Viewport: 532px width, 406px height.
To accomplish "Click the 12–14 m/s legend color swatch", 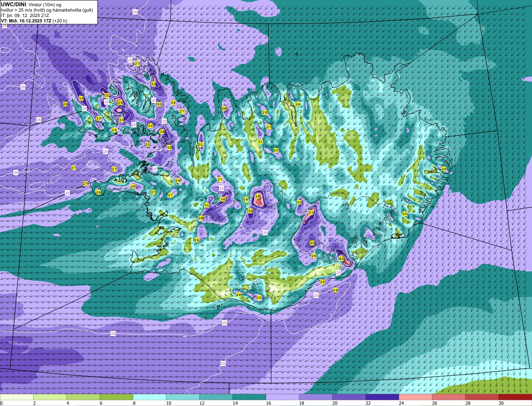I will pos(216,397).
